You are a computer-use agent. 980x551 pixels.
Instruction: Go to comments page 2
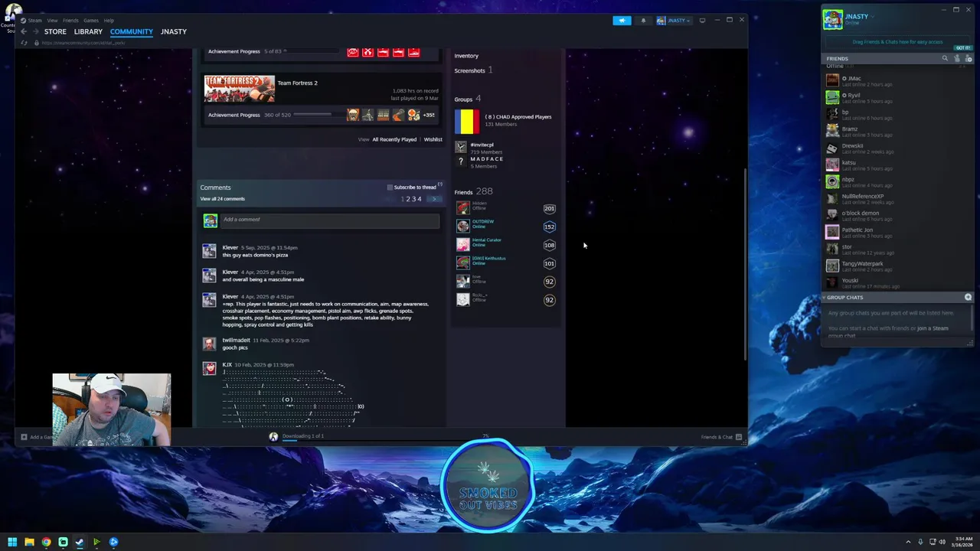pyautogui.click(x=408, y=199)
